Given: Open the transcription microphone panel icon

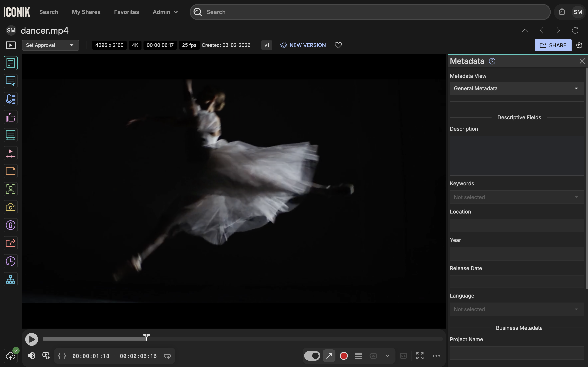Looking at the screenshot, I should [10, 99].
